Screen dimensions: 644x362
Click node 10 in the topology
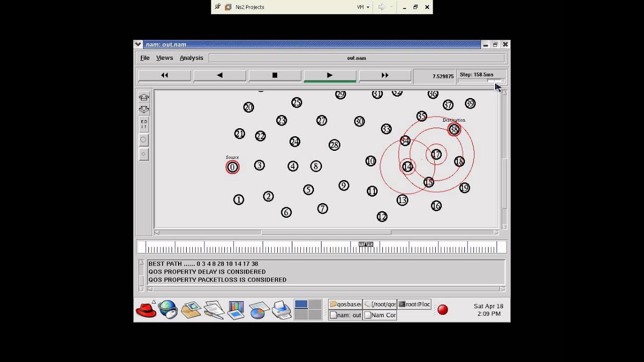[x=370, y=161]
